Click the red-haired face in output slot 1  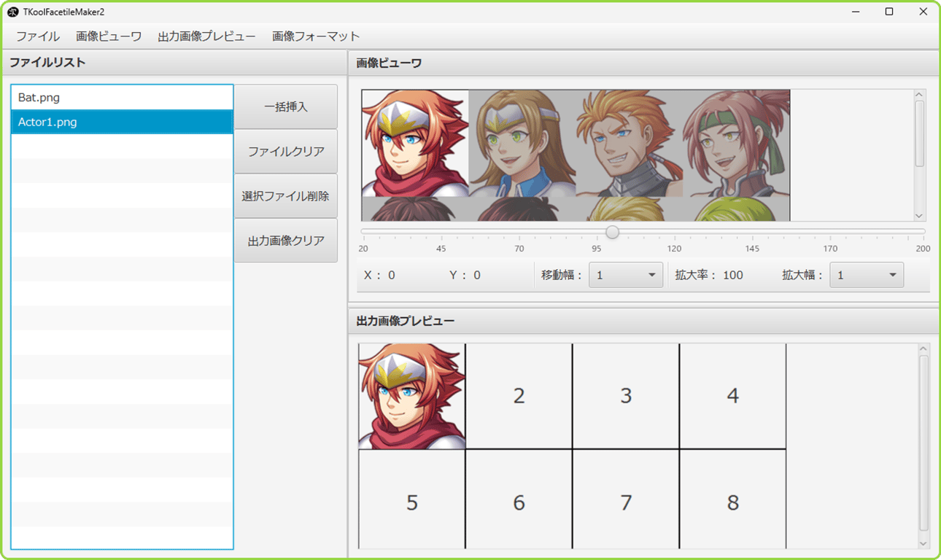(x=412, y=396)
